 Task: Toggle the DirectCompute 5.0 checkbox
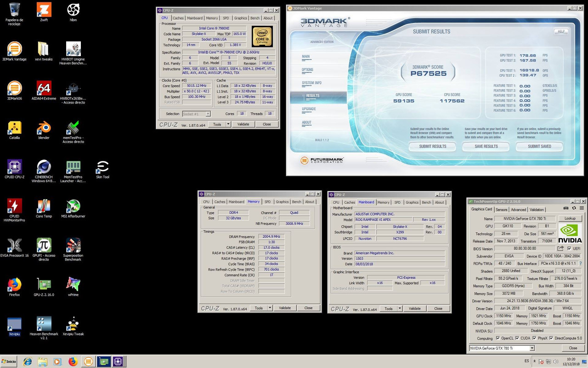click(x=552, y=338)
